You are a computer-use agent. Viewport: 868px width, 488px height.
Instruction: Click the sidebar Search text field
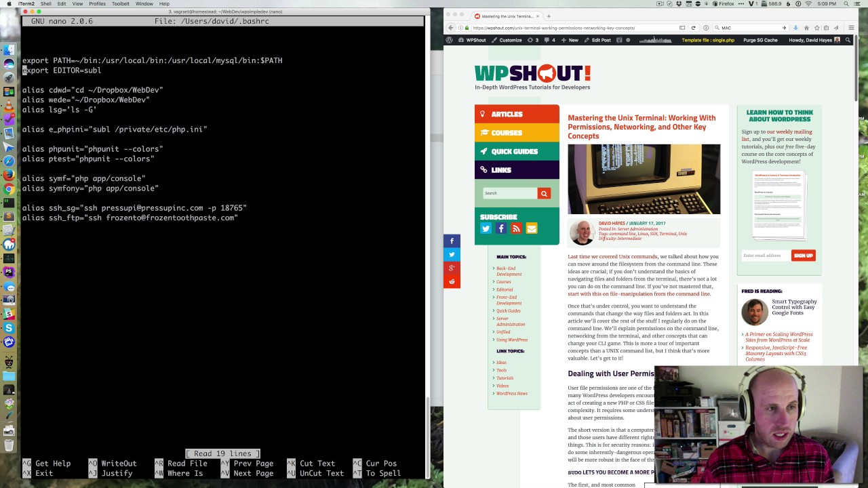point(510,193)
